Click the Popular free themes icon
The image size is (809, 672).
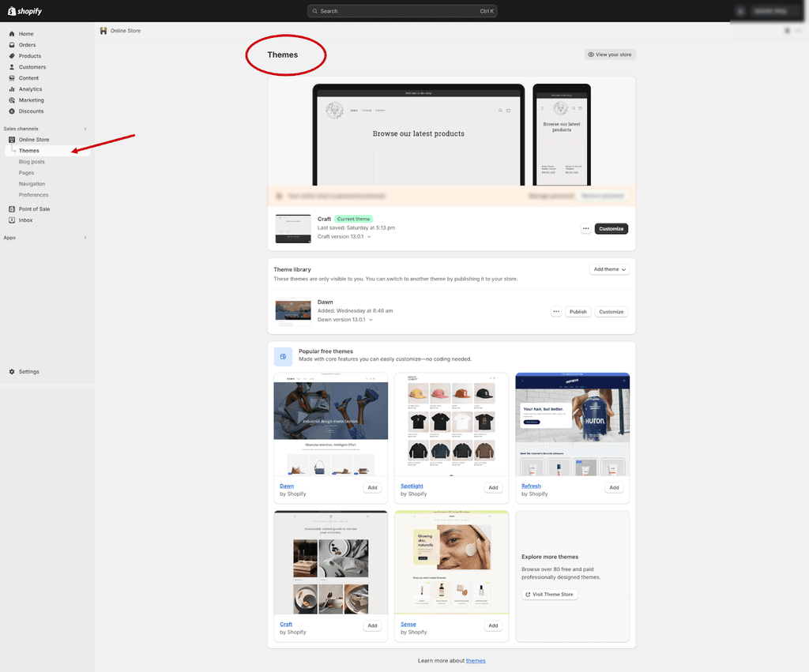pos(283,356)
